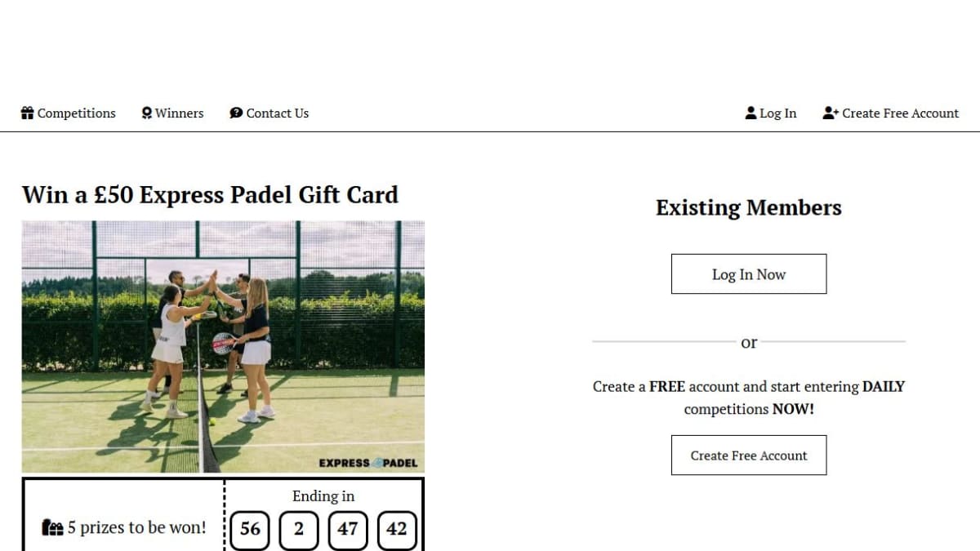Click the Create Free Account button
Screen dimensions: 980x551
tap(749, 455)
